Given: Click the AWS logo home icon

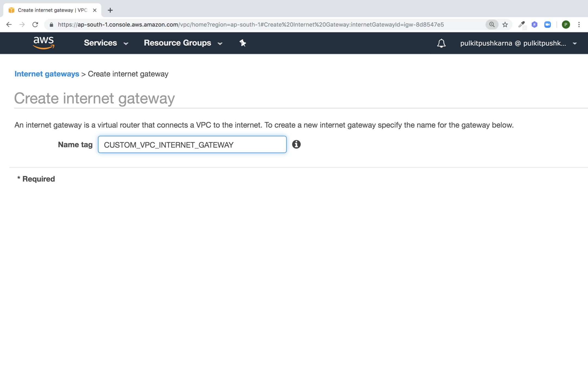Looking at the screenshot, I should click(44, 43).
